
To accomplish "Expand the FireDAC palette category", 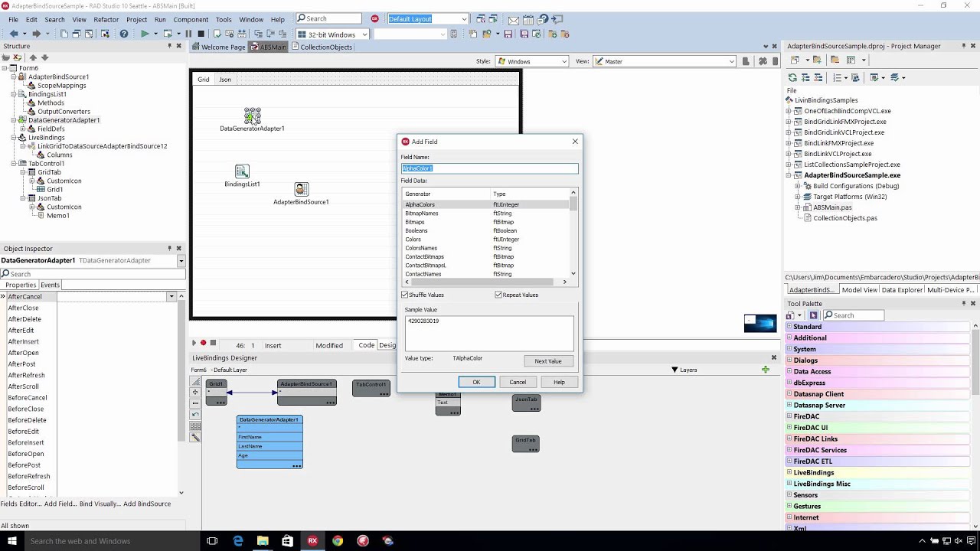I will click(789, 416).
